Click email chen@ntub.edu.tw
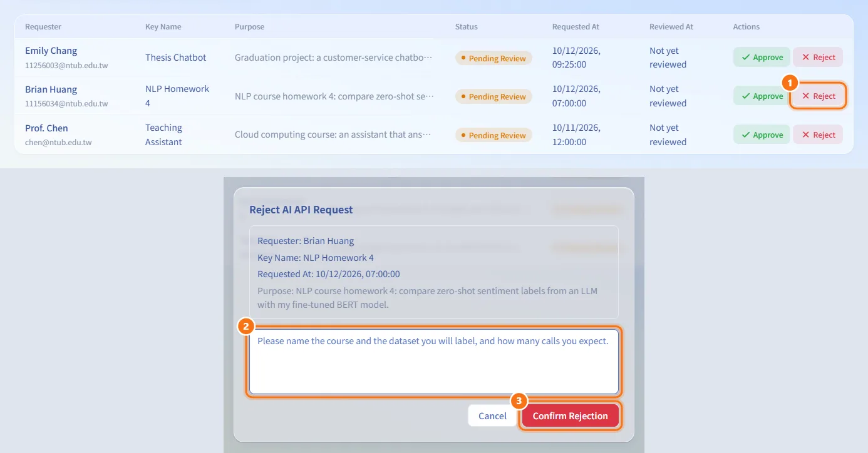 [58, 143]
